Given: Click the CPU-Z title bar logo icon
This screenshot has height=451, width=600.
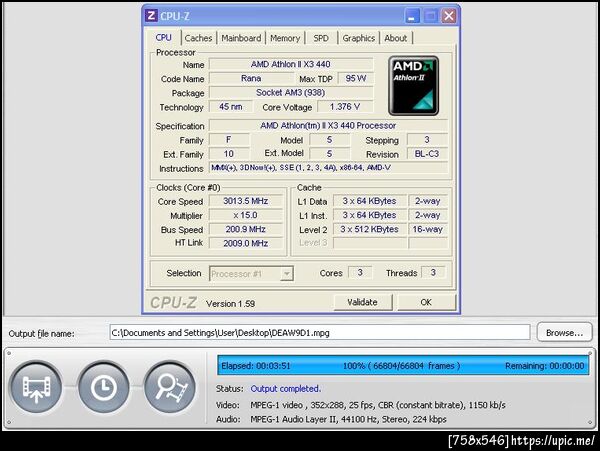Looking at the screenshot, I should point(151,16).
